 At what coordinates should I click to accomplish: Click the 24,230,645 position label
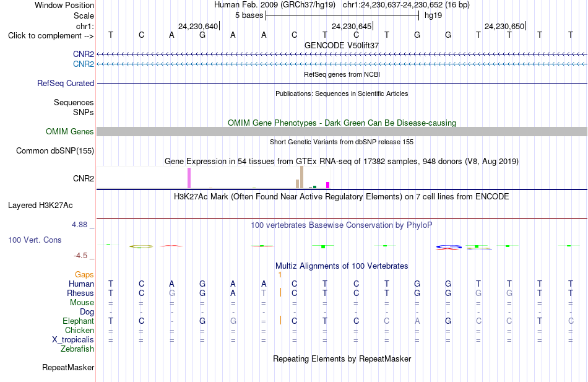click(x=352, y=26)
